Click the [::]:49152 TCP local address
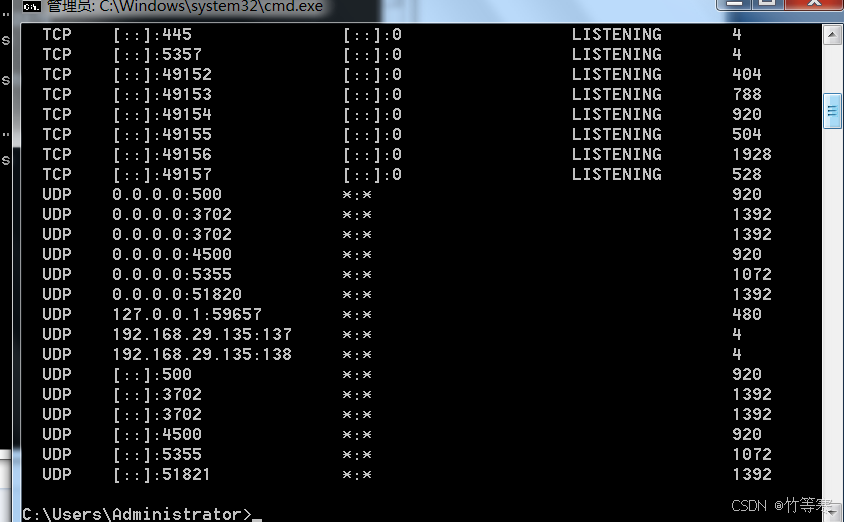The image size is (844, 522). tap(162, 74)
